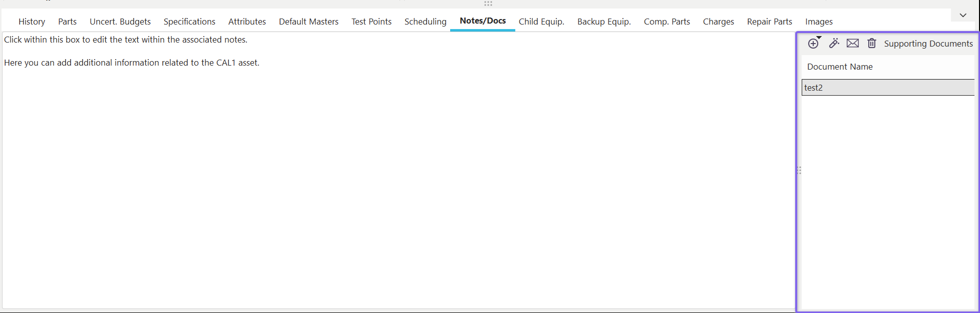Open the Charges tab
Image resolution: width=980 pixels, height=313 pixels.
718,22
